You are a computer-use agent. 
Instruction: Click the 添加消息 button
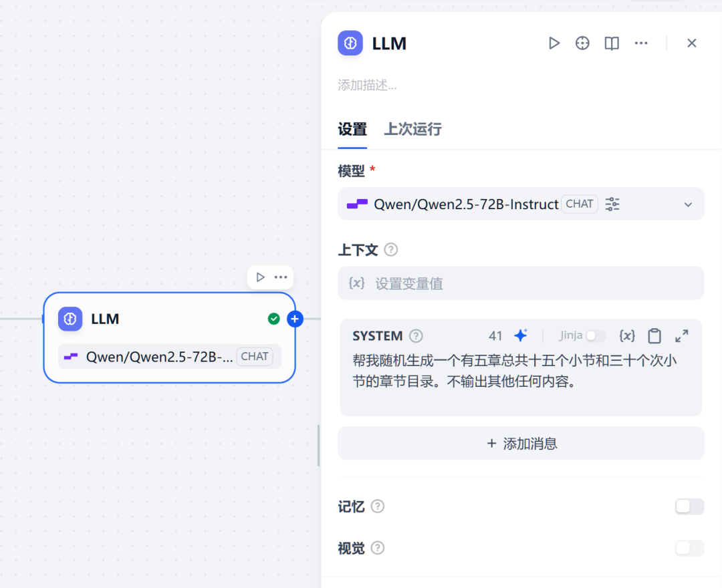521,443
